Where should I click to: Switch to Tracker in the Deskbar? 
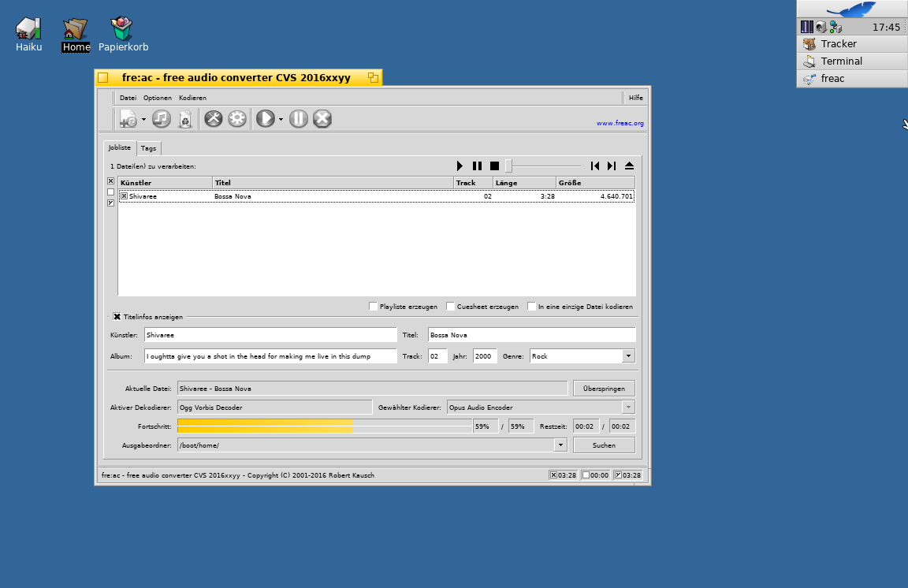[x=852, y=44]
